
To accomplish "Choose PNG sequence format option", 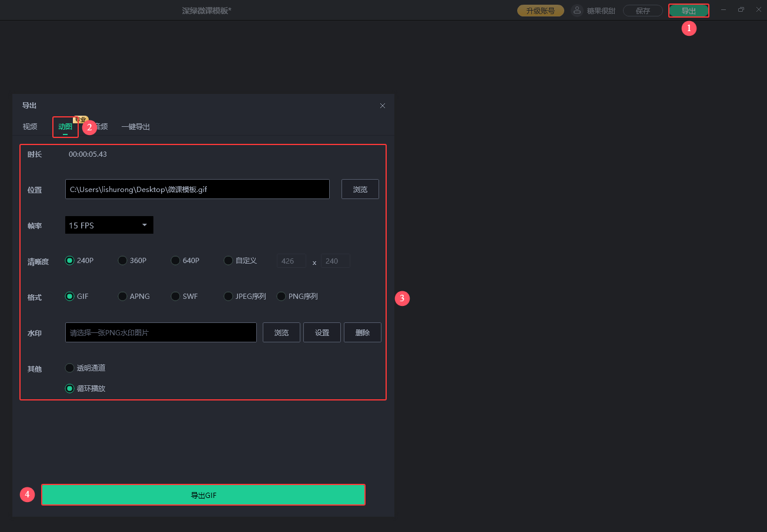I will coord(282,297).
